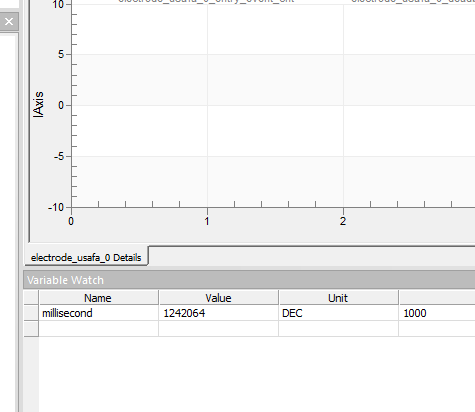475x412 pixels.
Task: Click the cell containing 1000
Action: pyautogui.click(x=437, y=313)
